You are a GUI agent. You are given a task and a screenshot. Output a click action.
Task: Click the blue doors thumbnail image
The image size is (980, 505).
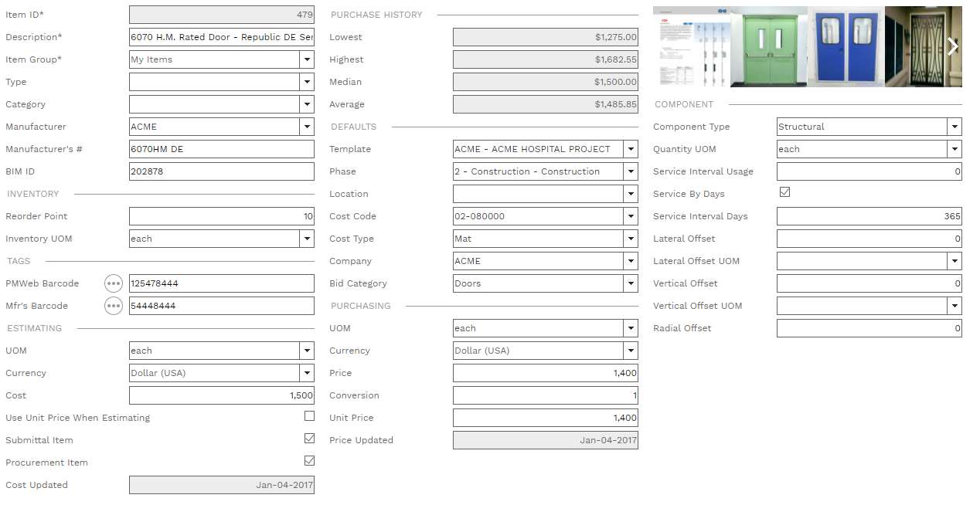point(845,46)
